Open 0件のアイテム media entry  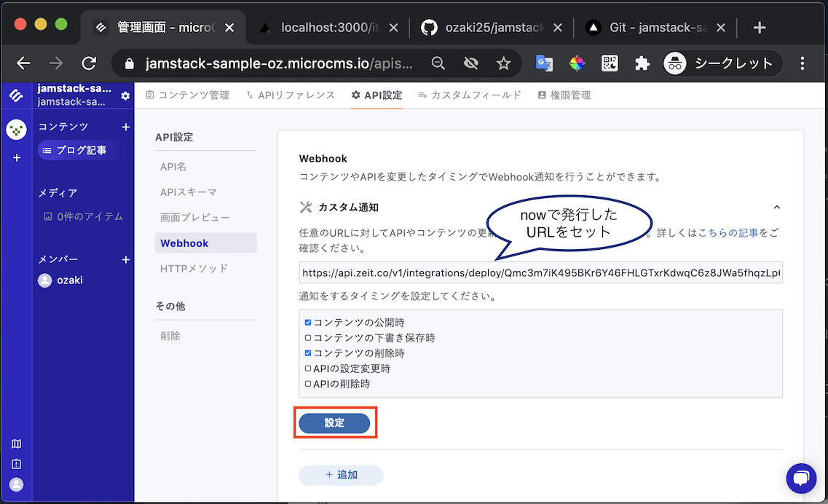click(83, 216)
